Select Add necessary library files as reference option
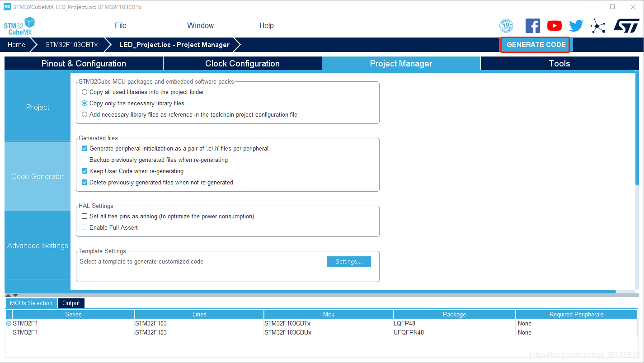 pyautogui.click(x=85, y=114)
